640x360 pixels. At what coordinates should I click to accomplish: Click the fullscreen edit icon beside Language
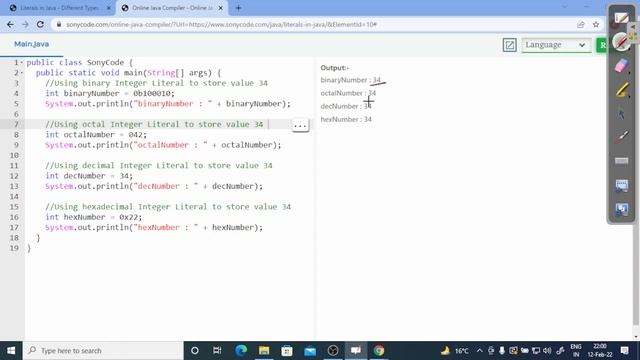click(x=509, y=45)
